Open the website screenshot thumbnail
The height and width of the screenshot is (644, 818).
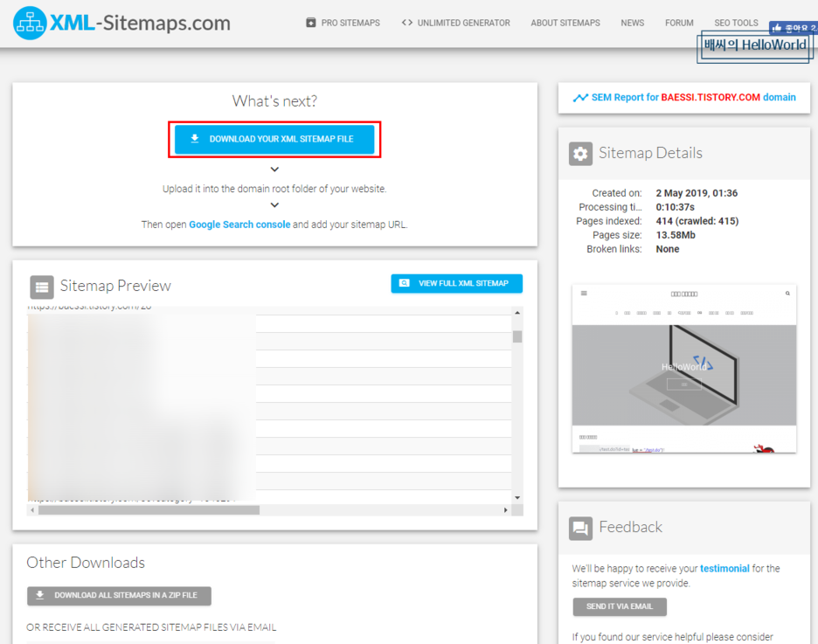684,369
